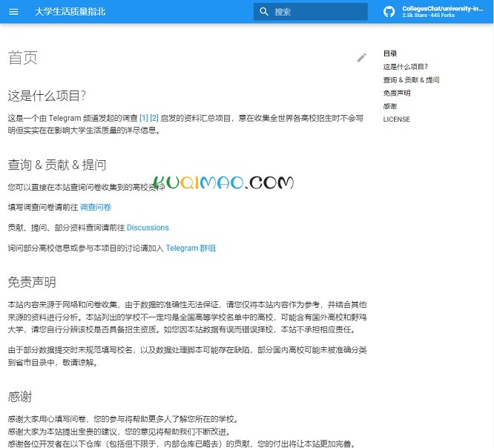Click the line 感谢大家用心填写问卷

tap(124, 419)
